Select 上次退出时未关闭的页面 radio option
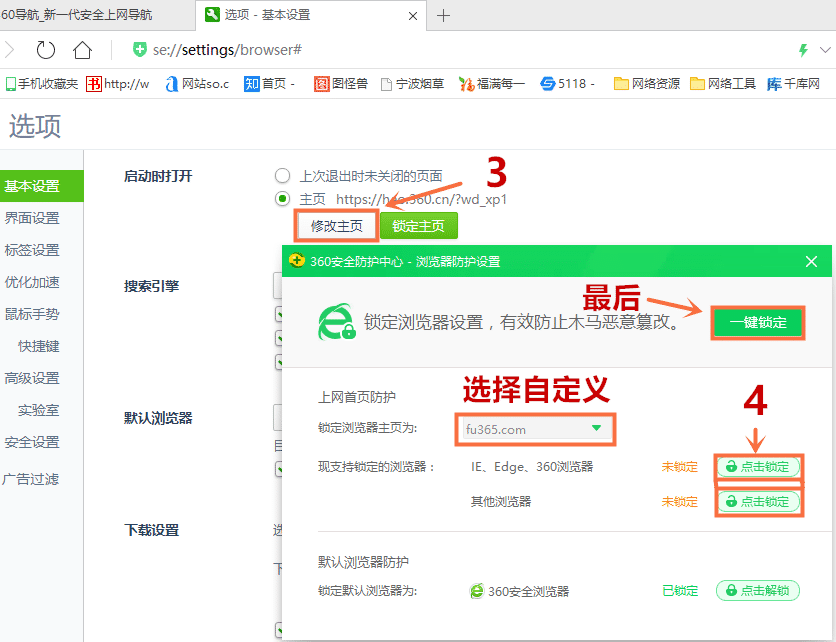Screen dimensions: 836x642 (x=283, y=176)
